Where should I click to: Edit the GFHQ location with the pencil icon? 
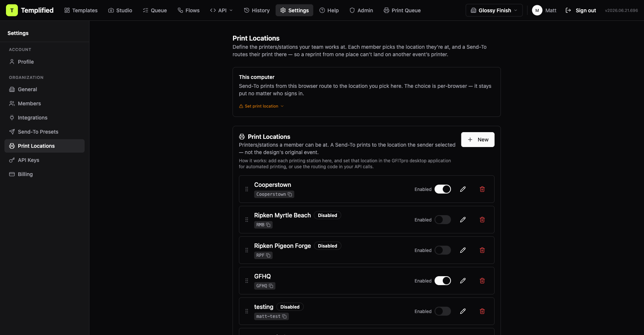(463, 281)
